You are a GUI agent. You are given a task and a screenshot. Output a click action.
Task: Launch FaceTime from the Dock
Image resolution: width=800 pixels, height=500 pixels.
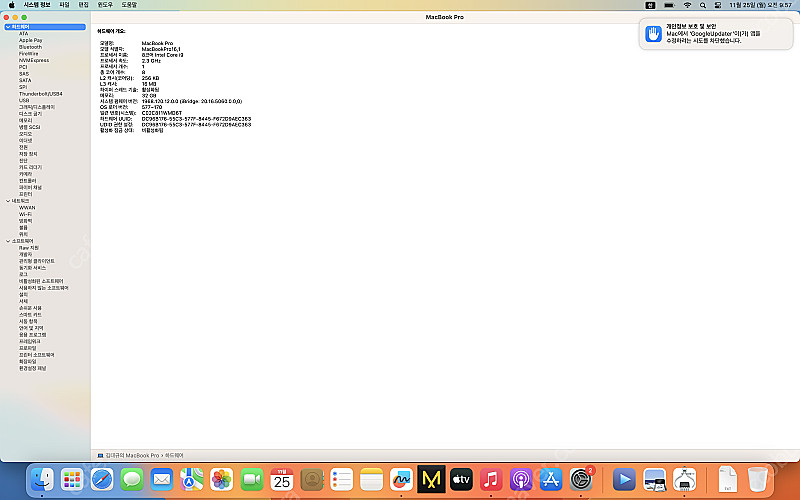[252, 480]
